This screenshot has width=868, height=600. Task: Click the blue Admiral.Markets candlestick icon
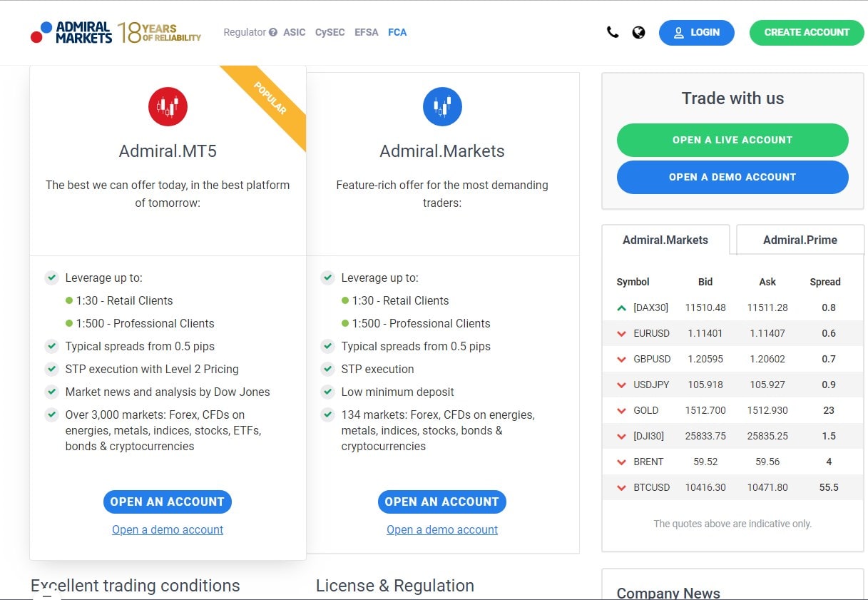[x=442, y=107]
